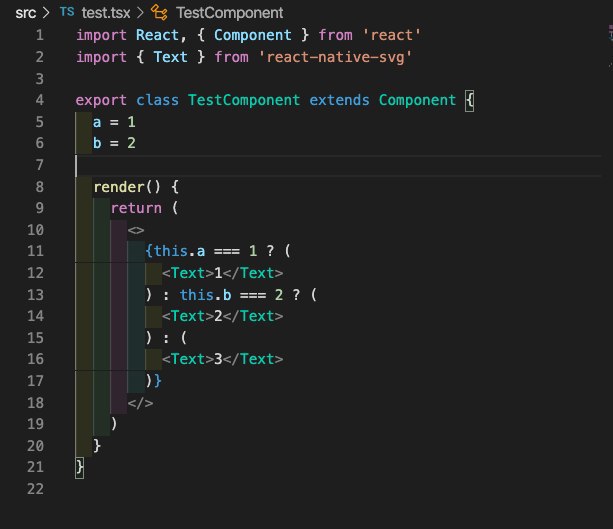Click the 'Component' import on line 1
This screenshot has width=613, height=529.
pos(253,35)
